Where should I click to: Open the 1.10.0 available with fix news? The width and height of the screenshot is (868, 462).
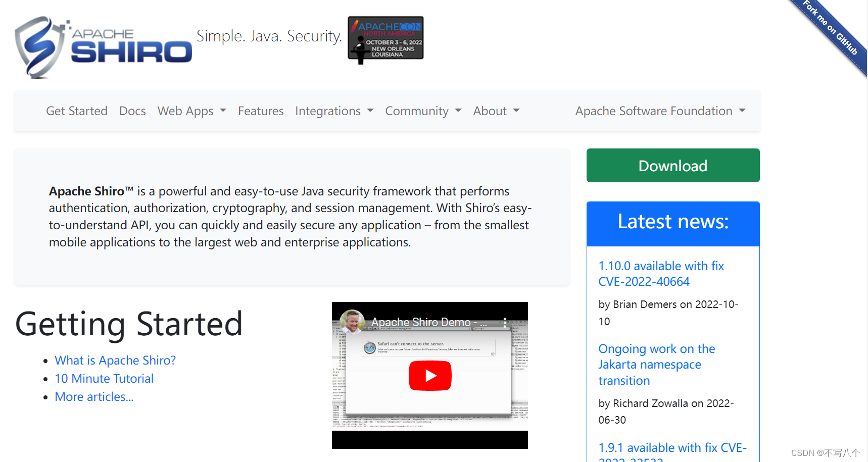click(x=661, y=274)
